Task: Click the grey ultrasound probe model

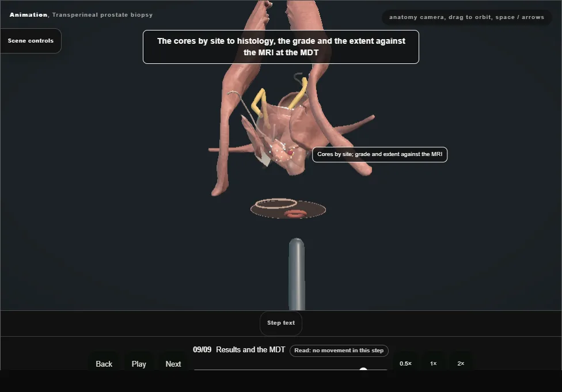Action: click(x=297, y=274)
